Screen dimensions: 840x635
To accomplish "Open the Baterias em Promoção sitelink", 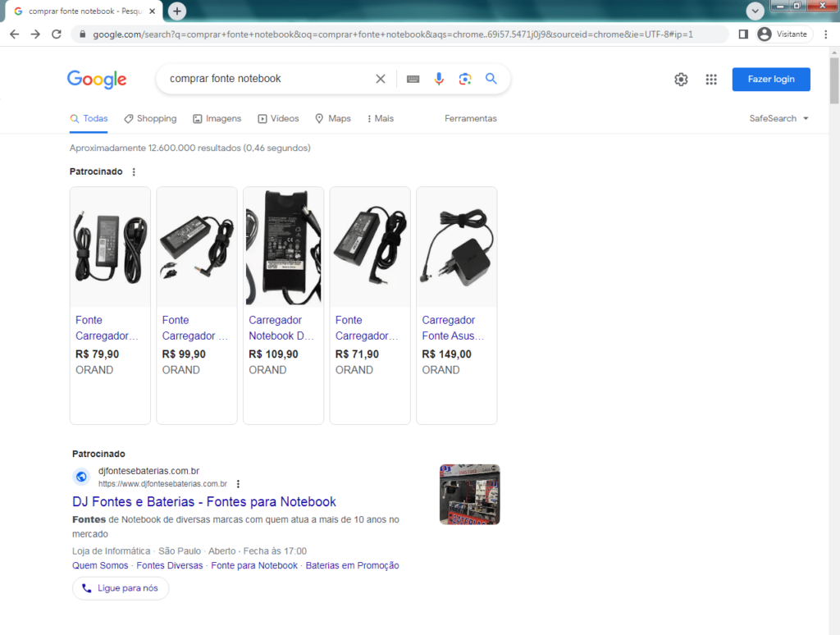I will pyautogui.click(x=352, y=565).
